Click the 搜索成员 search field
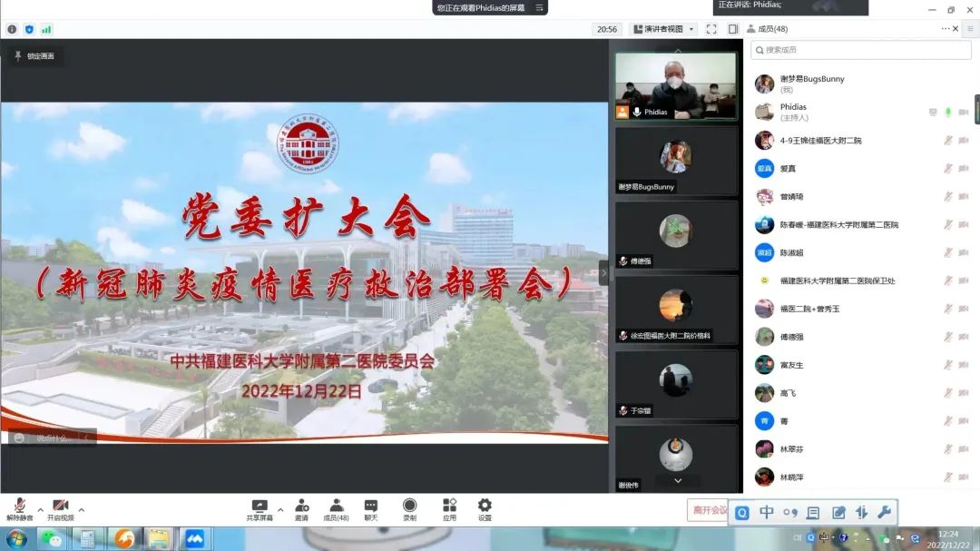 click(862, 50)
